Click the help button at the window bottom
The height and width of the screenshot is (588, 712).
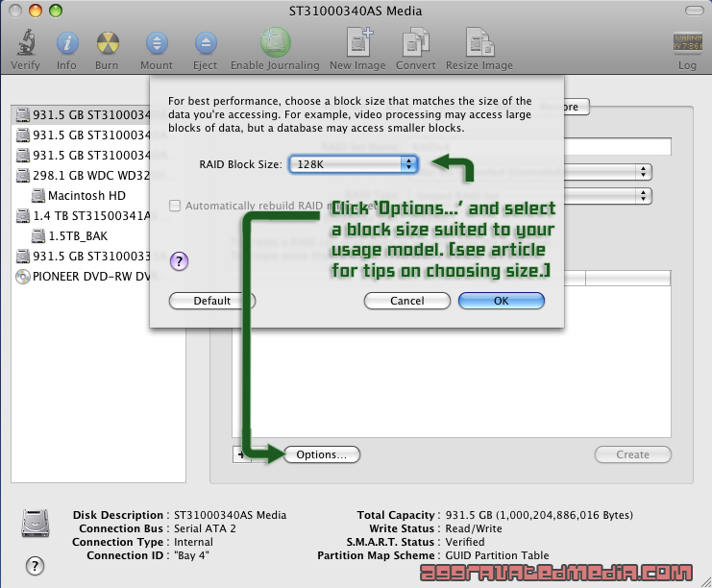(x=35, y=566)
